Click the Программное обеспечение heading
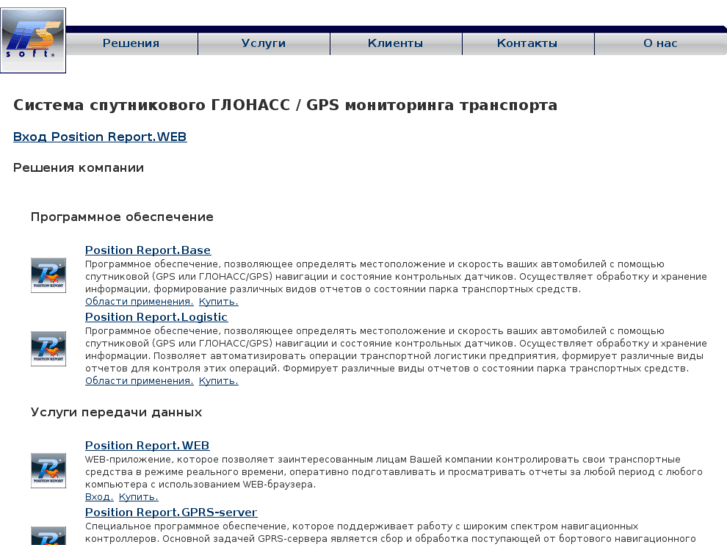The width and height of the screenshot is (727, 545). pyautogui.click(x=122, y=217)
